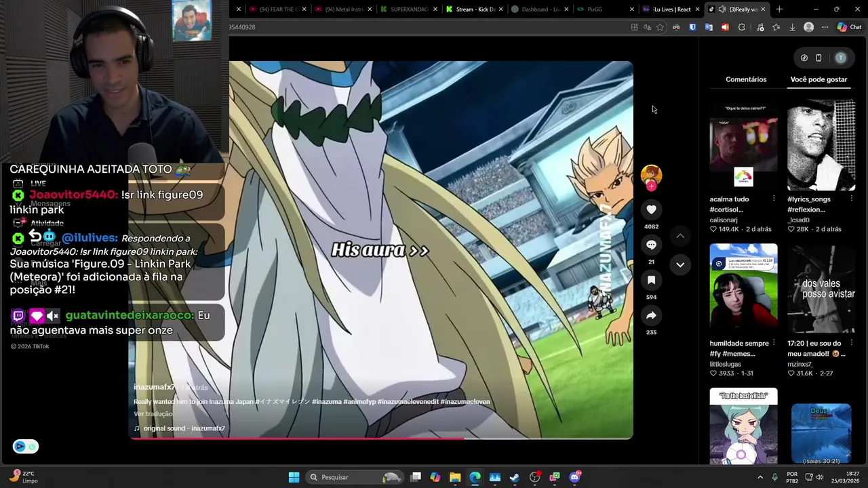This screenshot has height=488, width=868.
Task: Open Edge favorites list icon
Action: pyautogui.click(x=776, y=27)
